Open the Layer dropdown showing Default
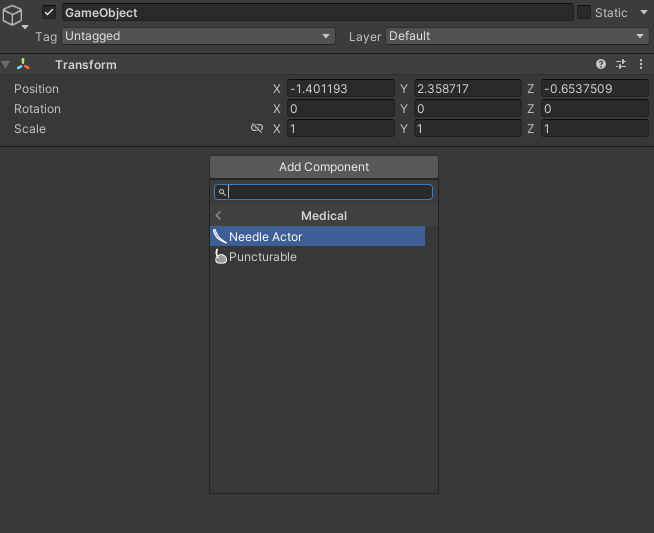The height and width of the screenshot is (533, 654). coord(517,36)
